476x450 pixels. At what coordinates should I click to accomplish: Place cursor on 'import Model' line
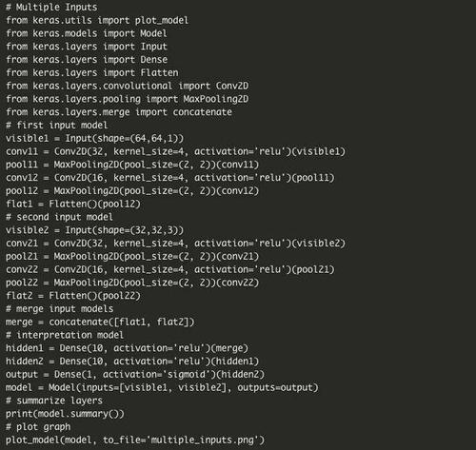coord(87,33)
